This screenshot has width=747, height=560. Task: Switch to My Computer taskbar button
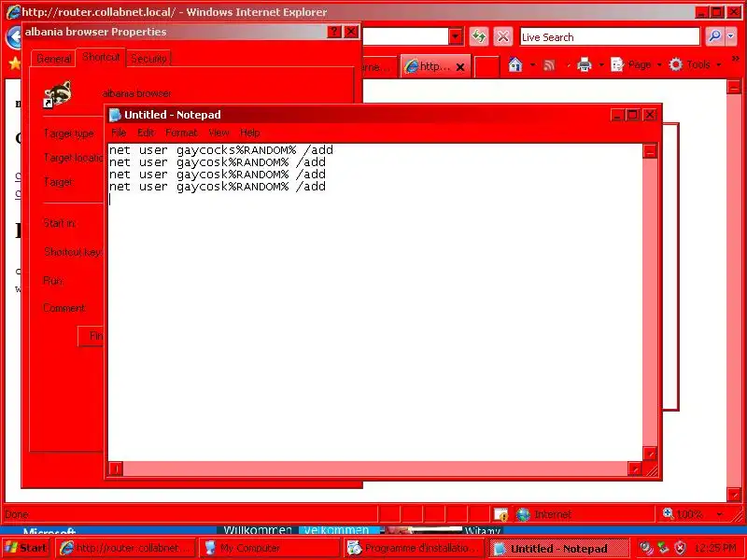click(x=269, y=548)
